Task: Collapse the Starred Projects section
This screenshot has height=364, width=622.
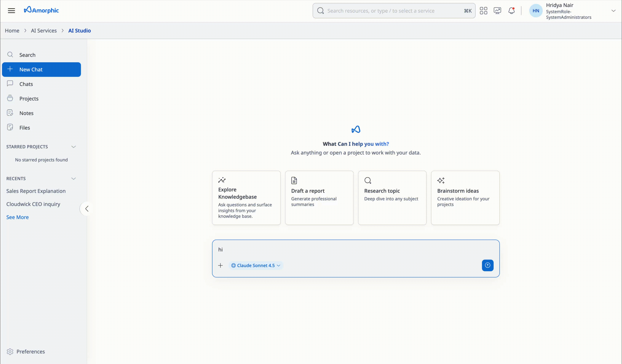Action: point(74,147)
